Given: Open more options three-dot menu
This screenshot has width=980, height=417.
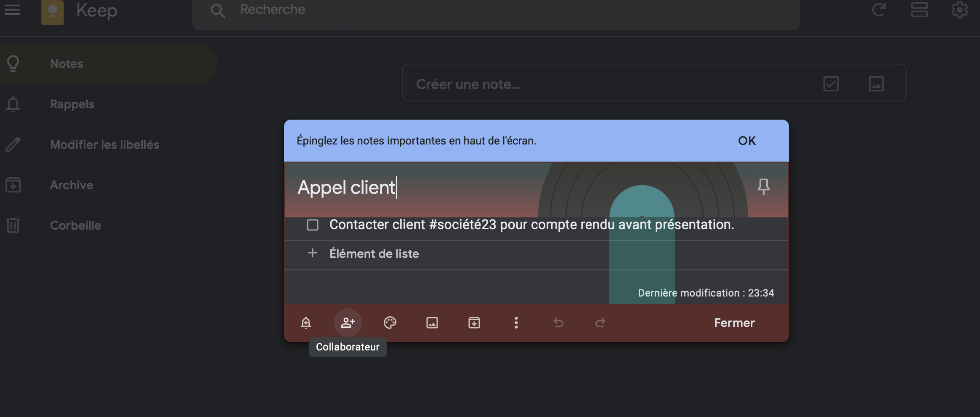Looking at the screenshot, I should 516,323.
